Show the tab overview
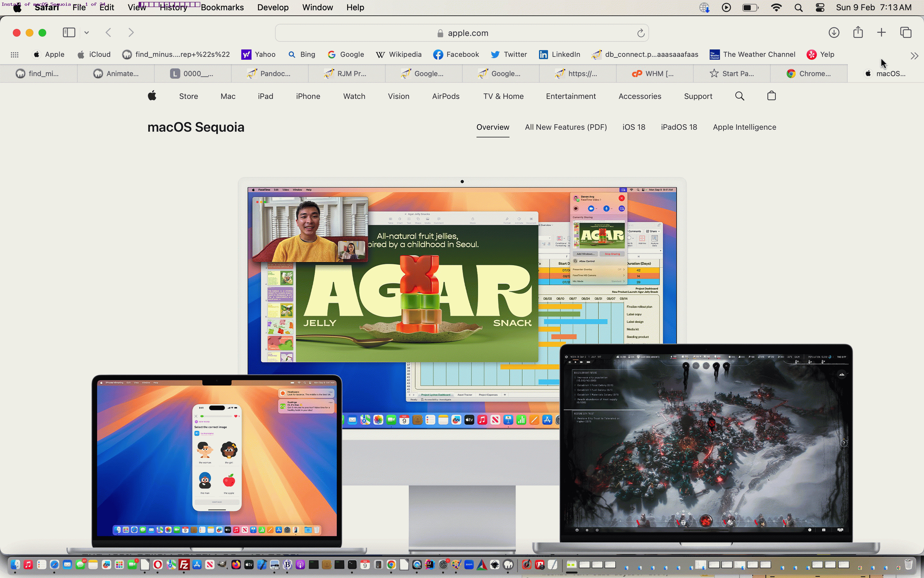The width and height of the screenshot is (924, 578). tap(906, 32)
